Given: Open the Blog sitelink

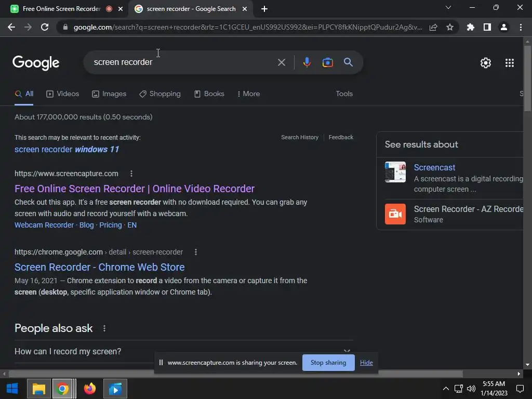Looking at the screenshot, I should 87,225.
